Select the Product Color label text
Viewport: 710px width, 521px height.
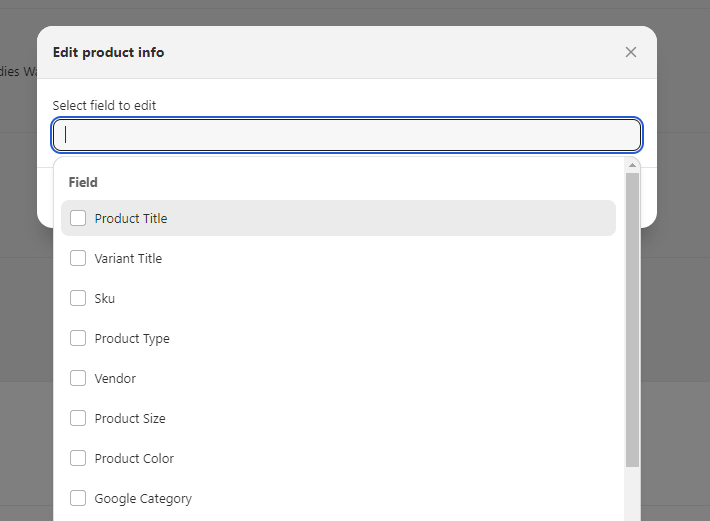click(x=134, y=458)
